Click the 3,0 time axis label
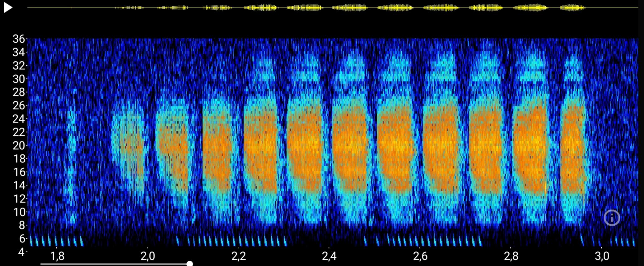This screenshot has height=266, width=644. click(x=602, y=256)
